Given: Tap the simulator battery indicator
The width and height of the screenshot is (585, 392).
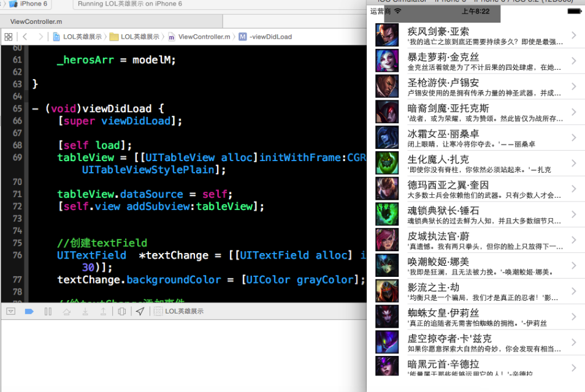Looking at the screenshot, I should [574, 11].
